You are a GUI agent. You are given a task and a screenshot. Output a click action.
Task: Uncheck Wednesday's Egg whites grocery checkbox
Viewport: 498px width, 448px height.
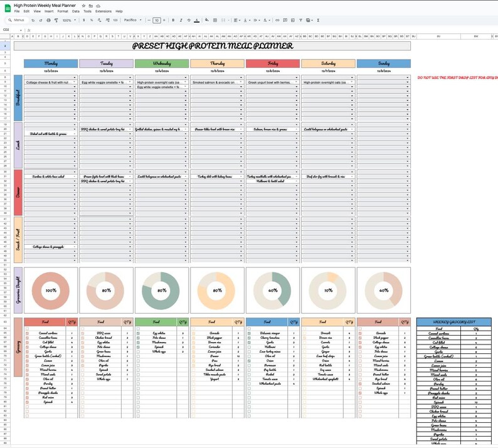[138, 333]
